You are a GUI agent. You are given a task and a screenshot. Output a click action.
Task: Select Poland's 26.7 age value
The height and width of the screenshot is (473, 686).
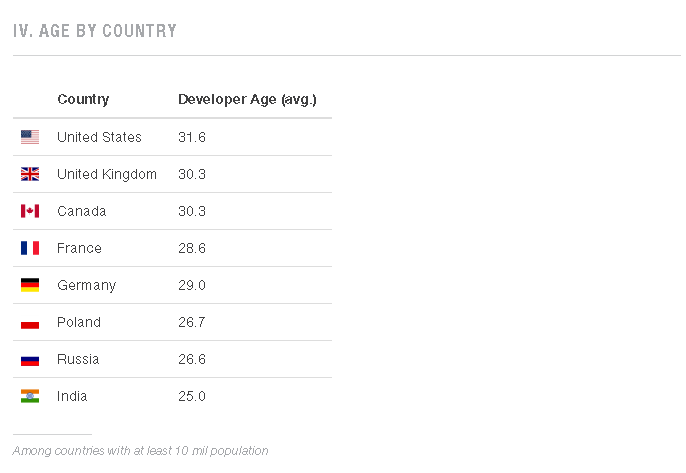click(x=192, y=322)
